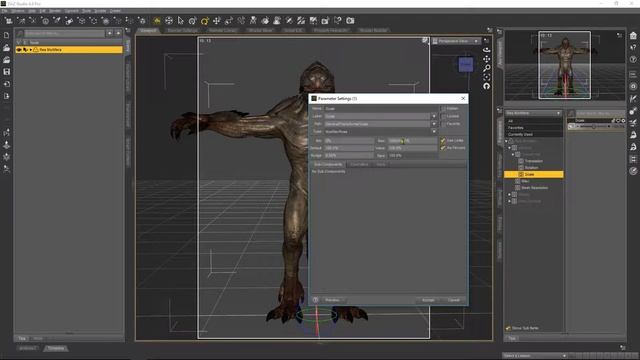Viewport: 640px width, 360px height.
Task: Click the Scene pane search field
Action: pos(64,33)
